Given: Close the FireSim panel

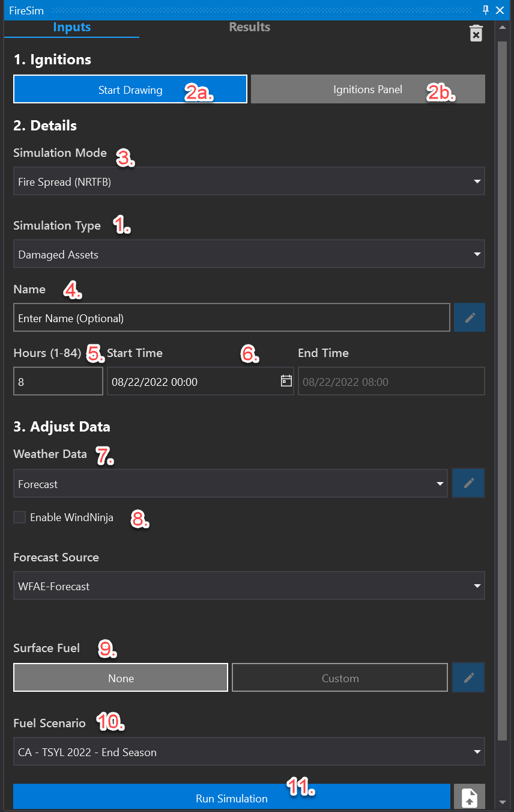Looking at the screenshot, I should tap(500, 10).
